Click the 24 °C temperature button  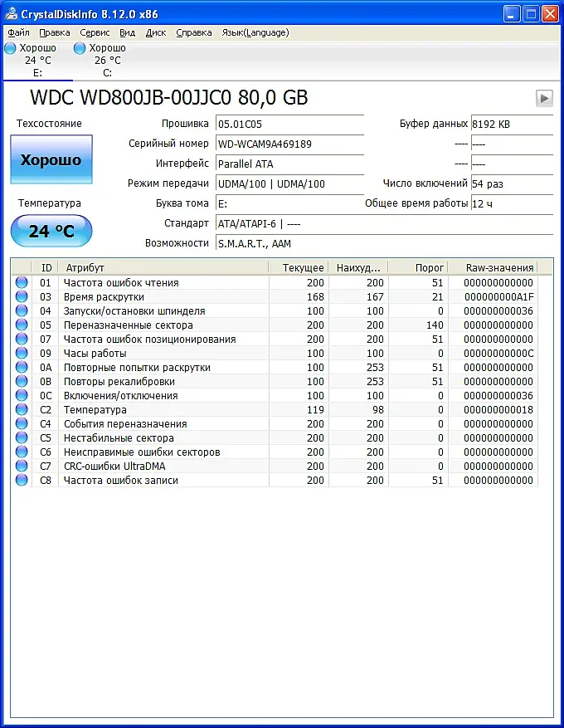pos(51,231)
